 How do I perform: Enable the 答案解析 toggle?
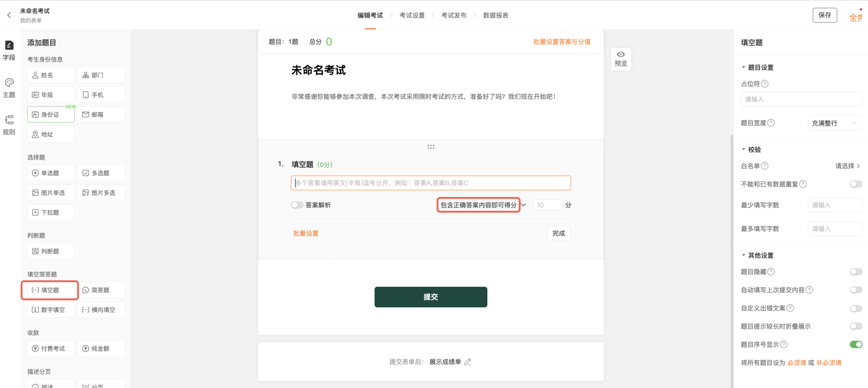click(297, 205)
